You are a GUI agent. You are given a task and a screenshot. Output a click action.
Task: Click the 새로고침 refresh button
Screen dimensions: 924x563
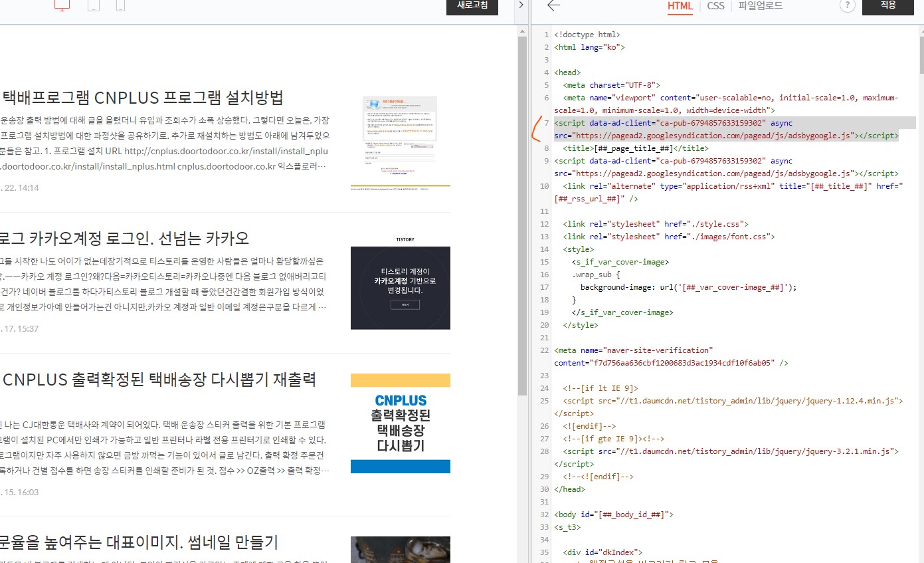472,6
